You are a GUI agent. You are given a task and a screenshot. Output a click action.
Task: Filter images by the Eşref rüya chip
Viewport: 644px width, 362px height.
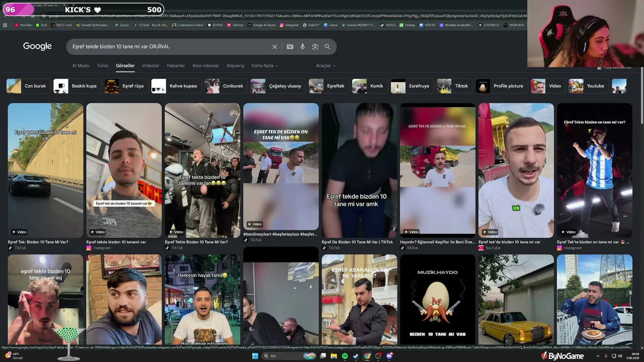pos(126,86)
